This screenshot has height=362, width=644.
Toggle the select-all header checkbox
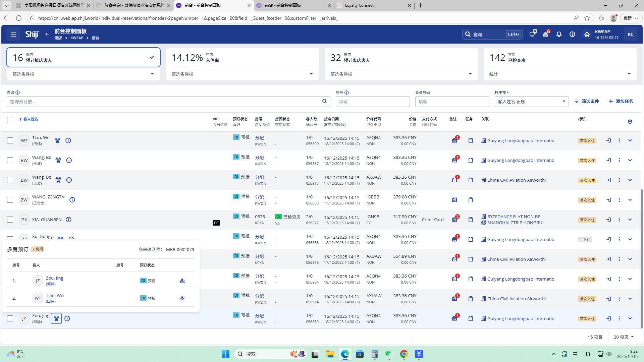click(10, 120)
